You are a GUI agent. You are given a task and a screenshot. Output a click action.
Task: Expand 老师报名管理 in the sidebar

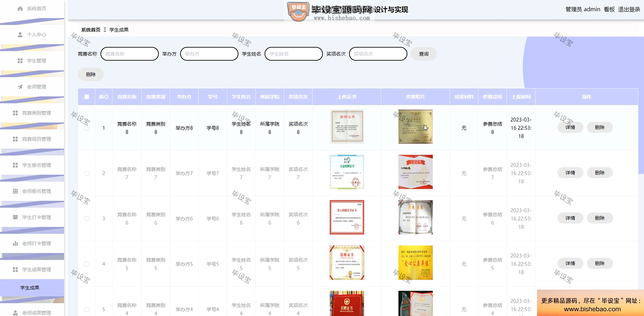coord(32,191)
